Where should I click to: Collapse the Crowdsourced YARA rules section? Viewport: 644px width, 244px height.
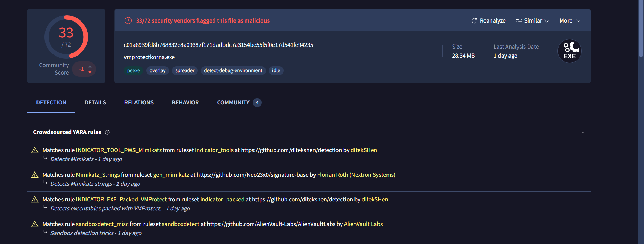coord(582,132)
